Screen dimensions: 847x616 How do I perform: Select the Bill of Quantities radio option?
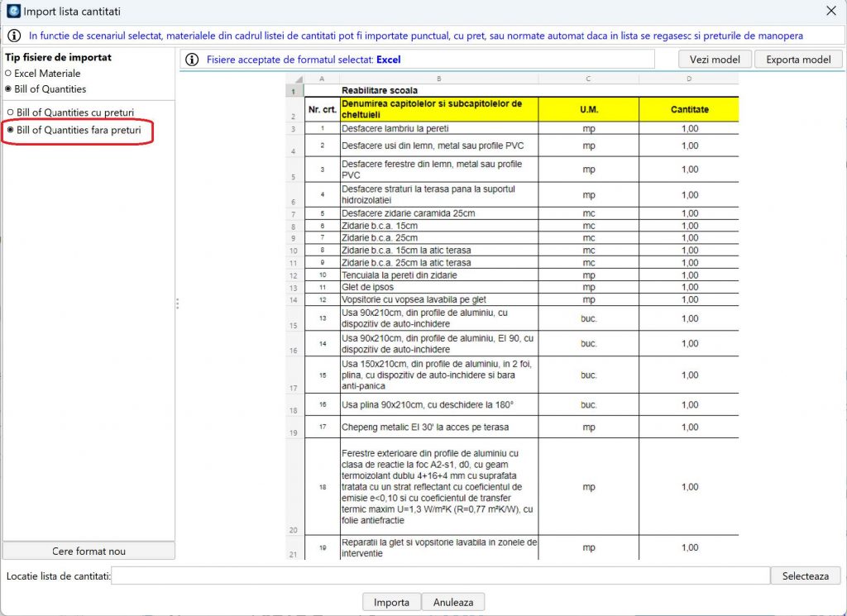pyautogui.click(x=45, y=89)
